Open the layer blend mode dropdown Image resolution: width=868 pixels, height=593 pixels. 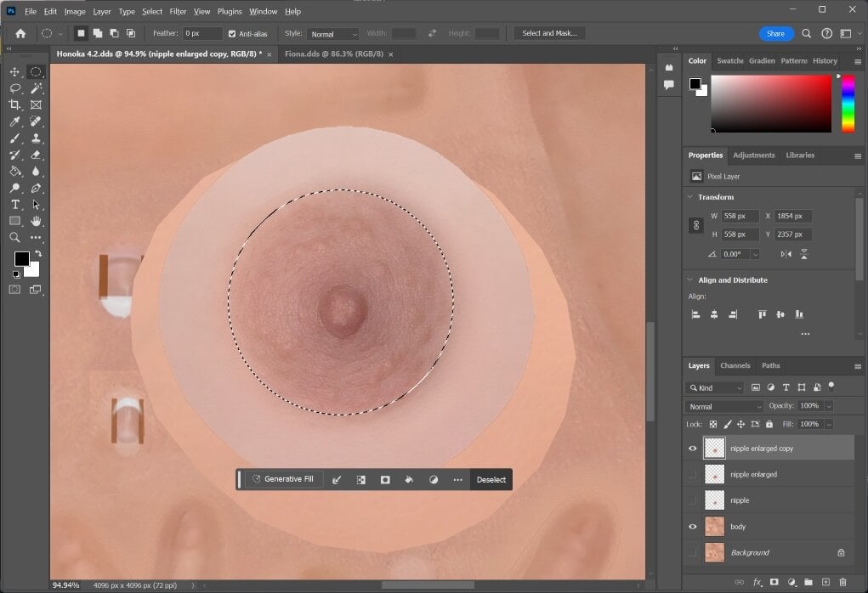click(x=724, y=407)
